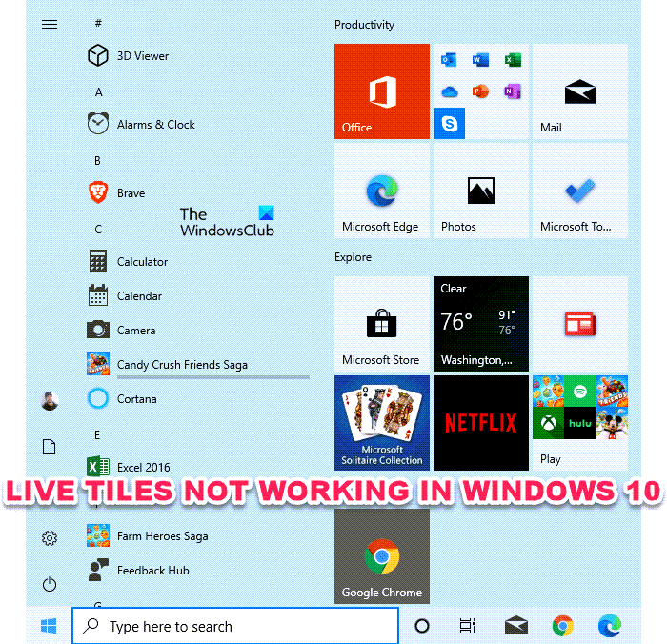This screenshot has width=667, height=644.
Task: Open the Netflix tile
Action: pyautogui.click(x=481, y=423)
